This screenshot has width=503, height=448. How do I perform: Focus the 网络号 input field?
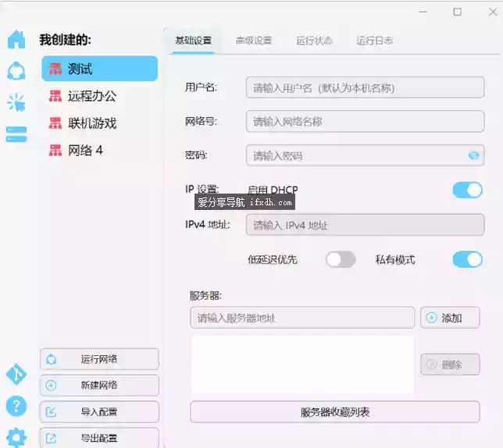point(365,122)
